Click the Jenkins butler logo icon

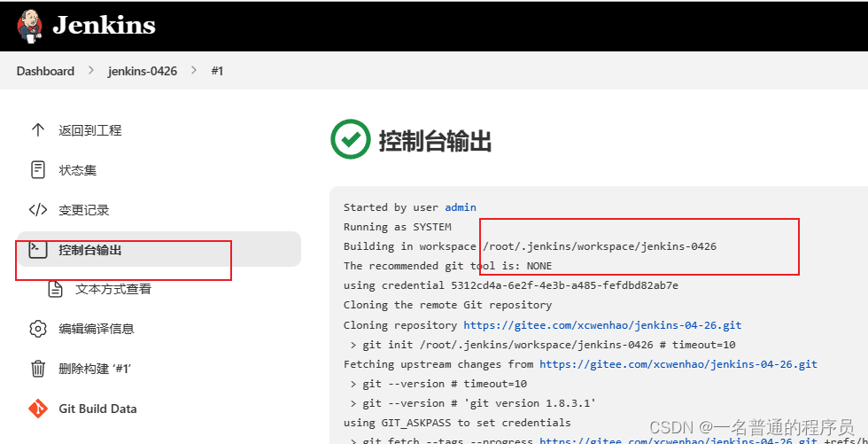pyautogui.click(x=30, y=26)
